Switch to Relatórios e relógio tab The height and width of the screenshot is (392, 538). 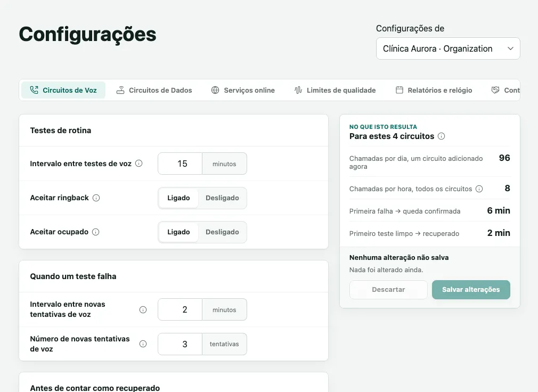(x=434, y=90)
